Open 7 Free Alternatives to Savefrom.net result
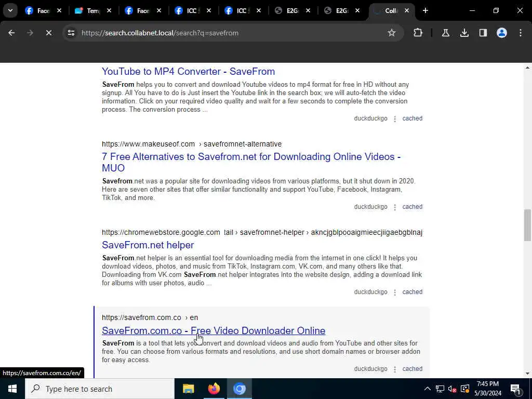532x399 pixels. 251,162
